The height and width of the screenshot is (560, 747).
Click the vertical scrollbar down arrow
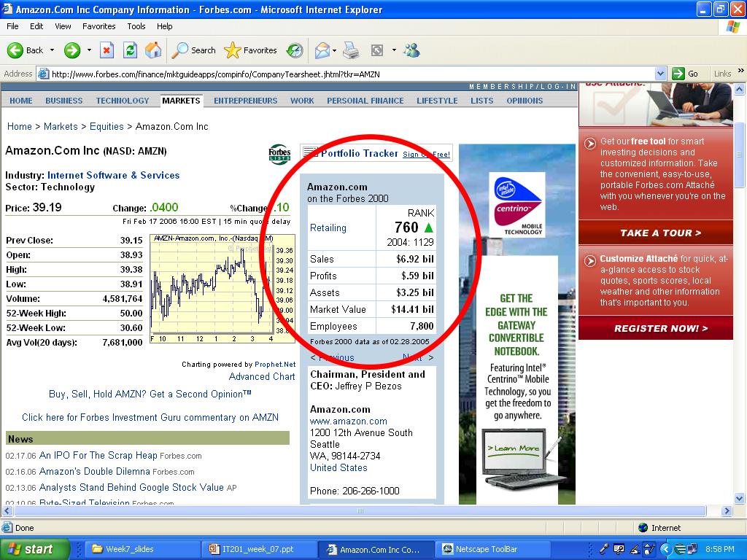[740, 499]
